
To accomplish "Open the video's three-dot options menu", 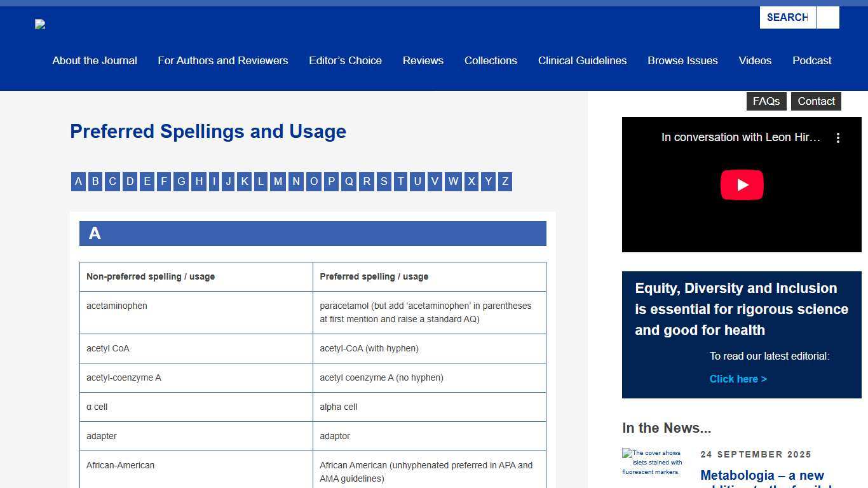I will pyautogui.click(x=838, y=138).
